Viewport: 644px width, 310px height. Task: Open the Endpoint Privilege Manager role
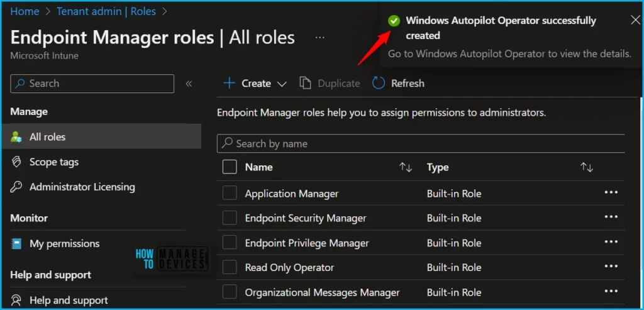point(307,243)
